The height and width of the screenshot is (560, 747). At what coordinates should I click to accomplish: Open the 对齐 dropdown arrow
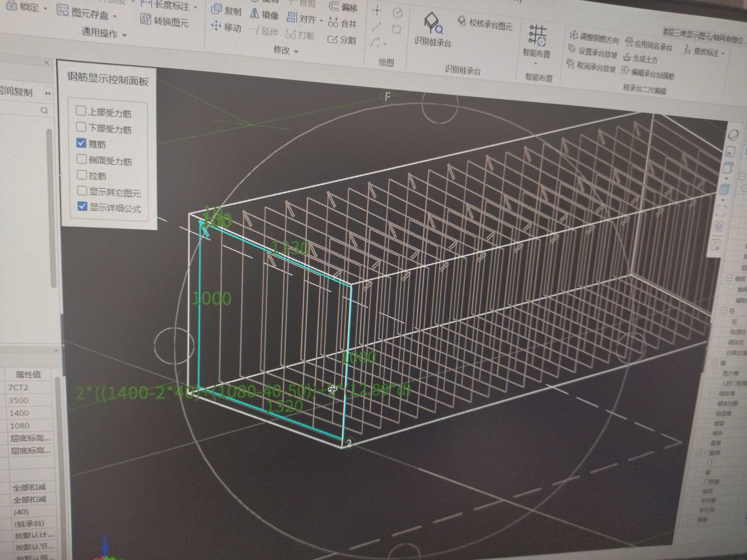point(321,21)
